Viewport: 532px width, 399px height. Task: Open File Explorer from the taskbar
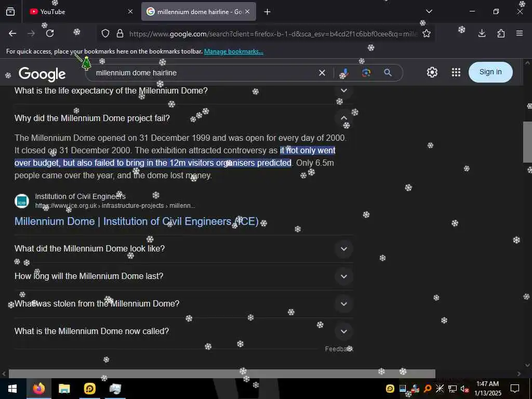(x=64, y=389)
